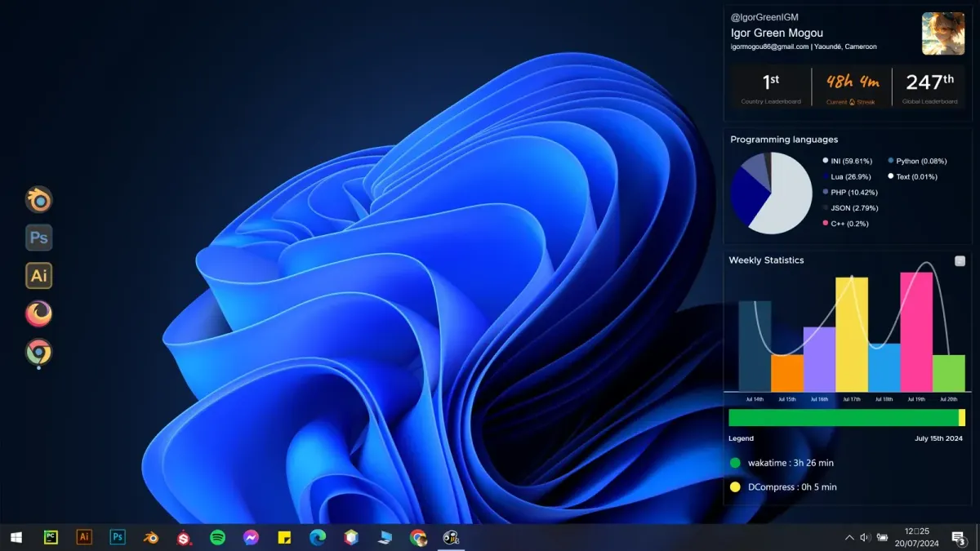Click the Programming languages heading

784,140
